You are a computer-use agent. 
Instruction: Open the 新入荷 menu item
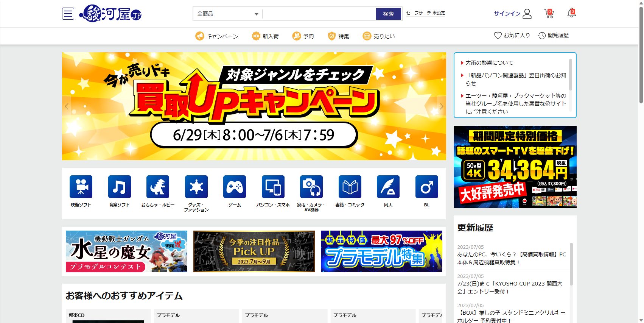(265, 36)
